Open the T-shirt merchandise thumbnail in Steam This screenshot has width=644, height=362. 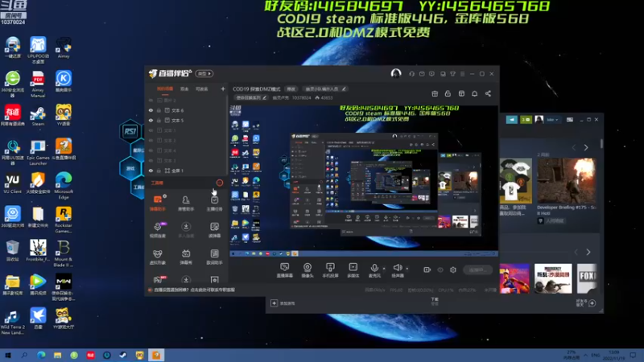click(x=515, y=181)
